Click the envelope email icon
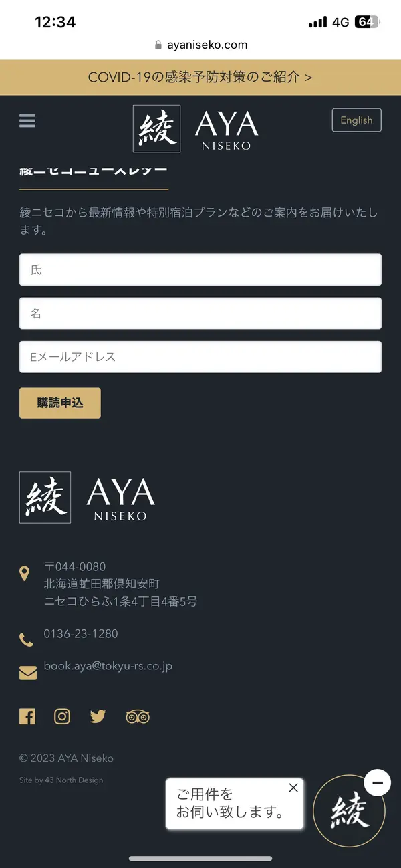 [28, 672]
